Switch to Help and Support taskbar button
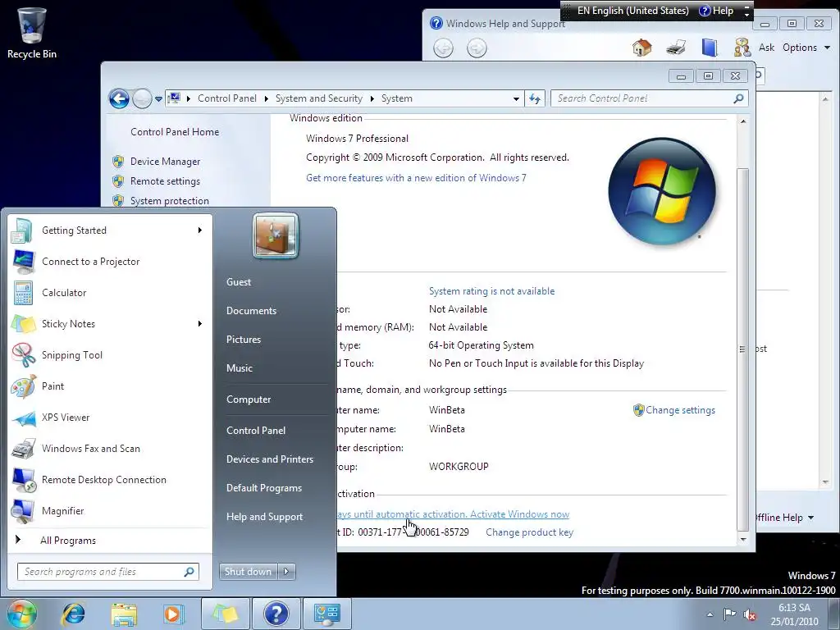Image resolution: width=840 pixels, height=630 pixels. (276, 614)
